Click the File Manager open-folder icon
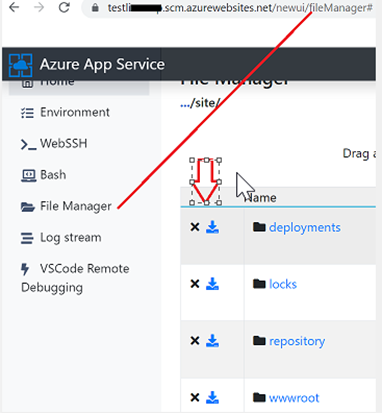The width and height of the screenshot is (382, 413). click(28, 207)
